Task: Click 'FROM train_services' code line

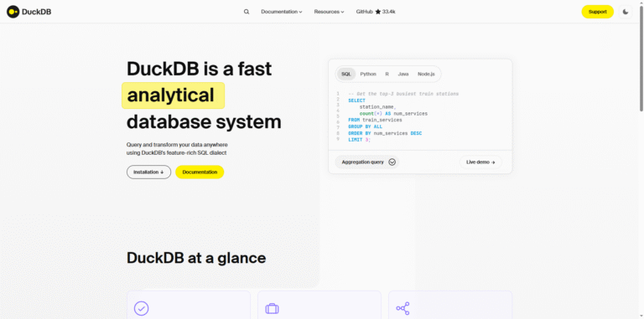Action: point(375,120)
